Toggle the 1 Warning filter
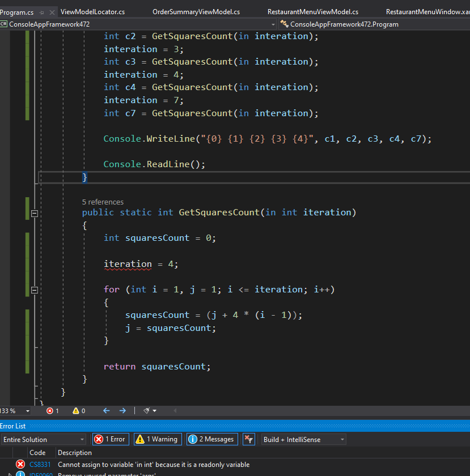This screenshot has height=476, width=470. point(158,439)
